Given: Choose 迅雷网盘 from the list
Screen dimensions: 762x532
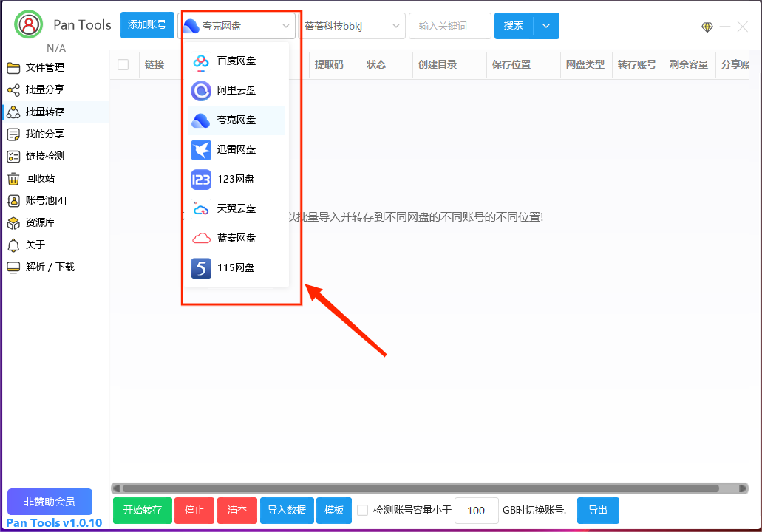Looking at the screenshot, I should point(237,150).
